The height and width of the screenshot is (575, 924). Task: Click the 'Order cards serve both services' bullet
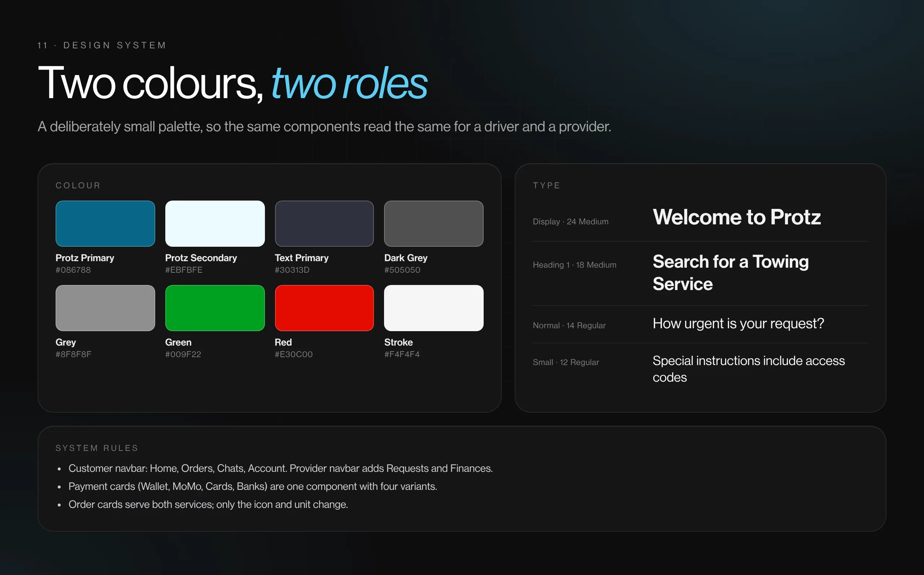pyautogui.click(x=208, y=505)
